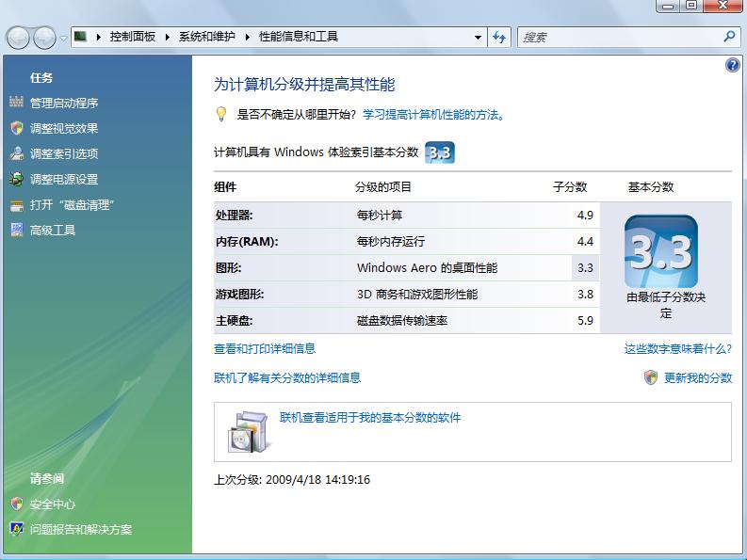
Task: Open 问题报告和解决方案 link
Action: tap(81, 530)
